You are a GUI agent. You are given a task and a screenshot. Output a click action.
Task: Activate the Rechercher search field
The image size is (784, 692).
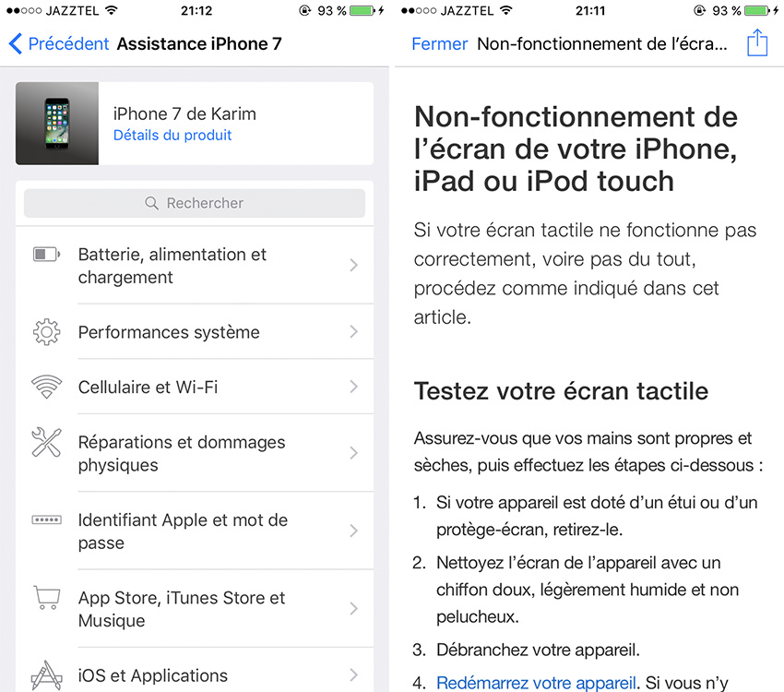[194, 203]
